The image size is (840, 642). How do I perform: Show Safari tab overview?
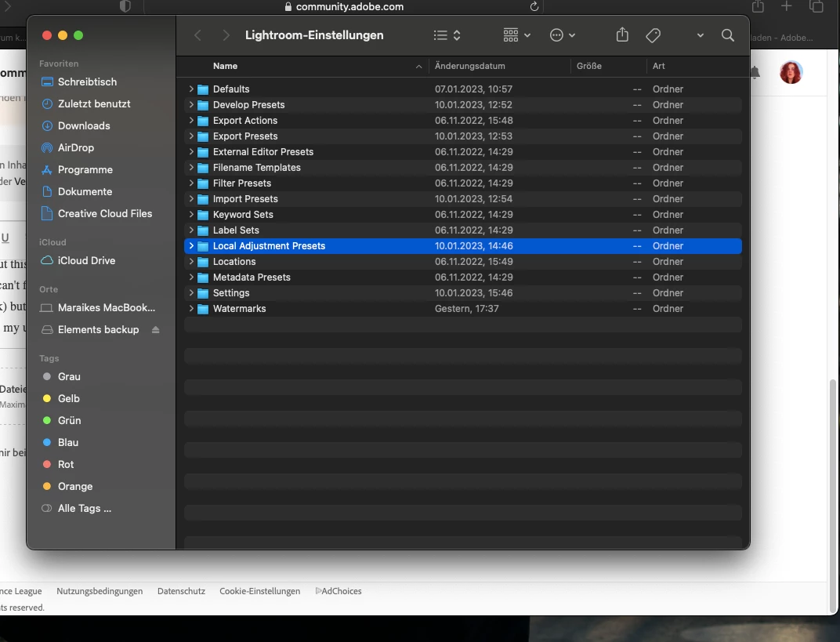pyautogui.click(x=816, y=6)
